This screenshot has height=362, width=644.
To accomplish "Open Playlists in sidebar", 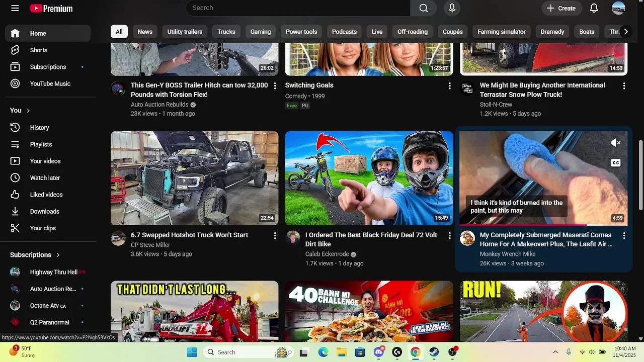I will coord(48,144).
